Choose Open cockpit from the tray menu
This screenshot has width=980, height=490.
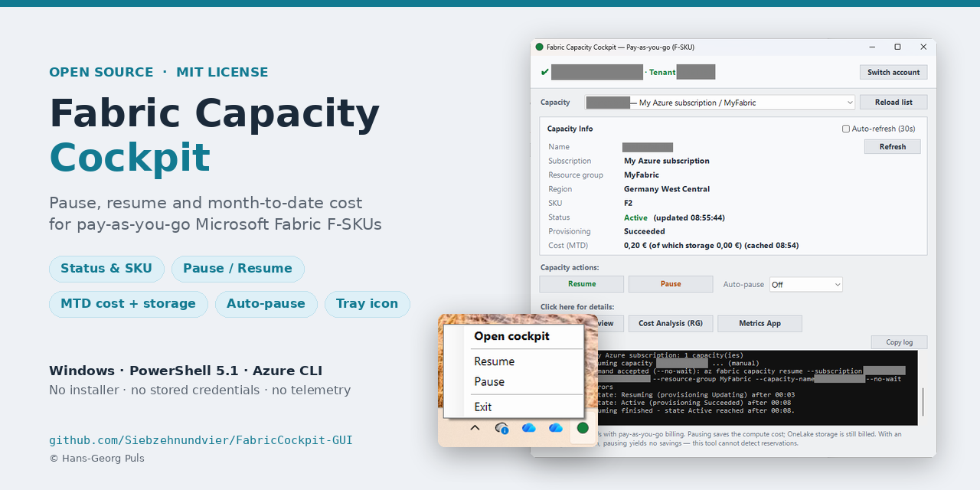point(511,336)
